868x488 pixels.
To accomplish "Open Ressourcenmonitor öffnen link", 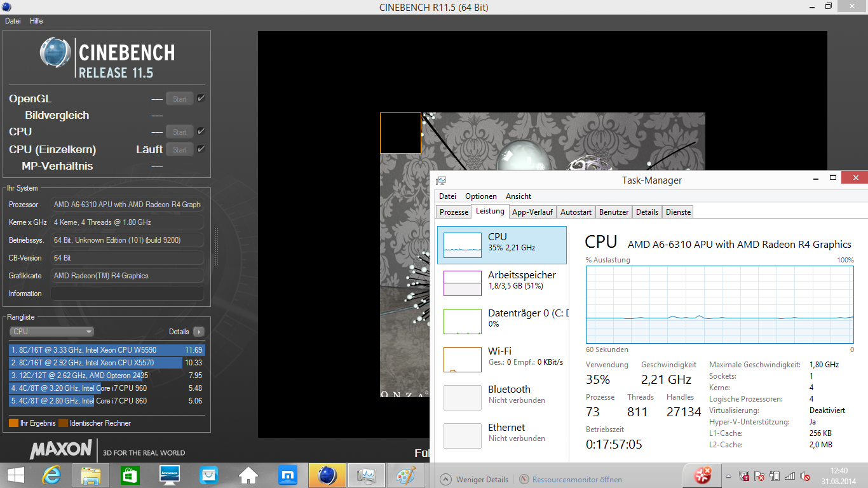I will (x=577, y=480).
